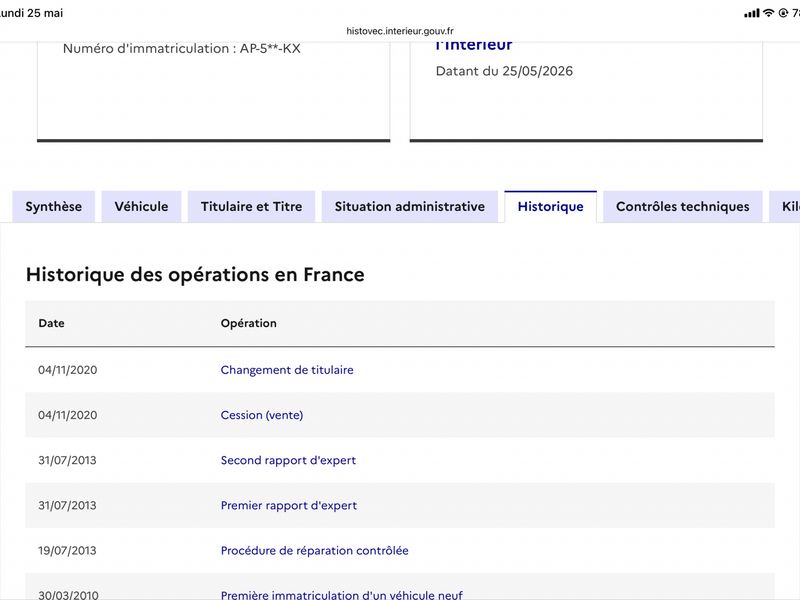
Task: Open the Cession (vente) operation
Action: pyautogui.click(x=262, y=415)
